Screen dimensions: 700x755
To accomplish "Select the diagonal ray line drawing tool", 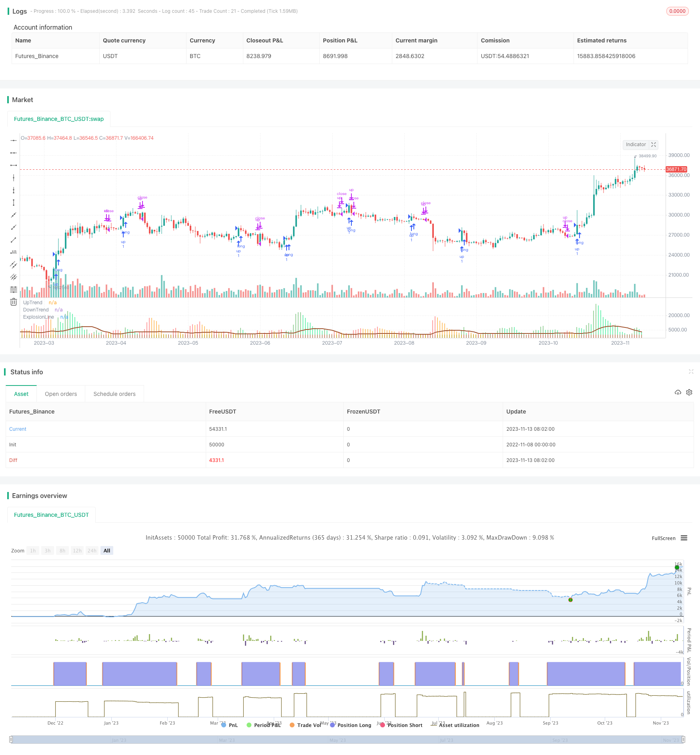I will 14,227.
